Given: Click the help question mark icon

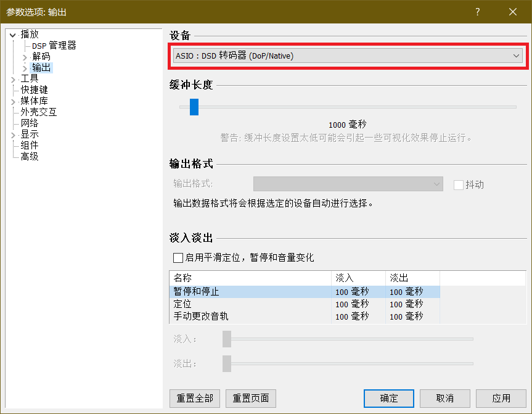Looking at the screenshot, I should (477, 12).
